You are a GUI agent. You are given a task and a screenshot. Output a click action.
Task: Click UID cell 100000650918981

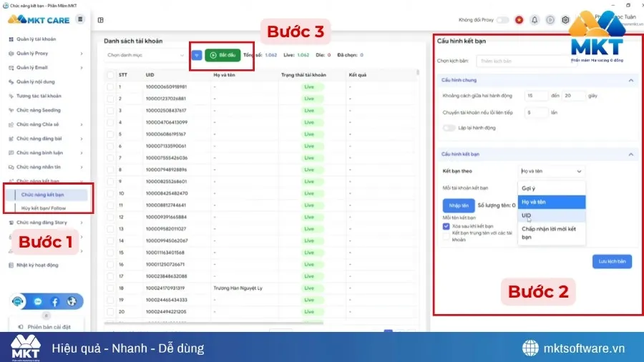click(166, 87)
